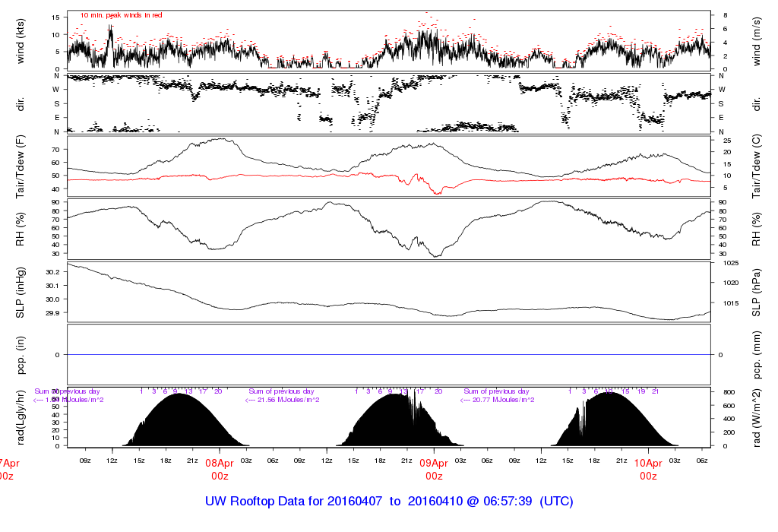This screenshot has height=532, width=778.
Task: Click the 1025 tick on the SLP axis
Action: (725, 263)
